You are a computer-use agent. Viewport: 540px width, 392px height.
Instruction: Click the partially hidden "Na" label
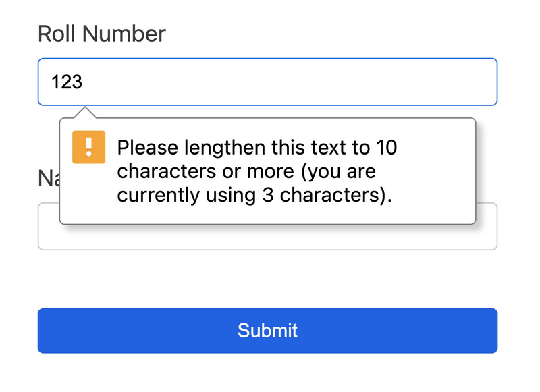[x=47, y=178]
